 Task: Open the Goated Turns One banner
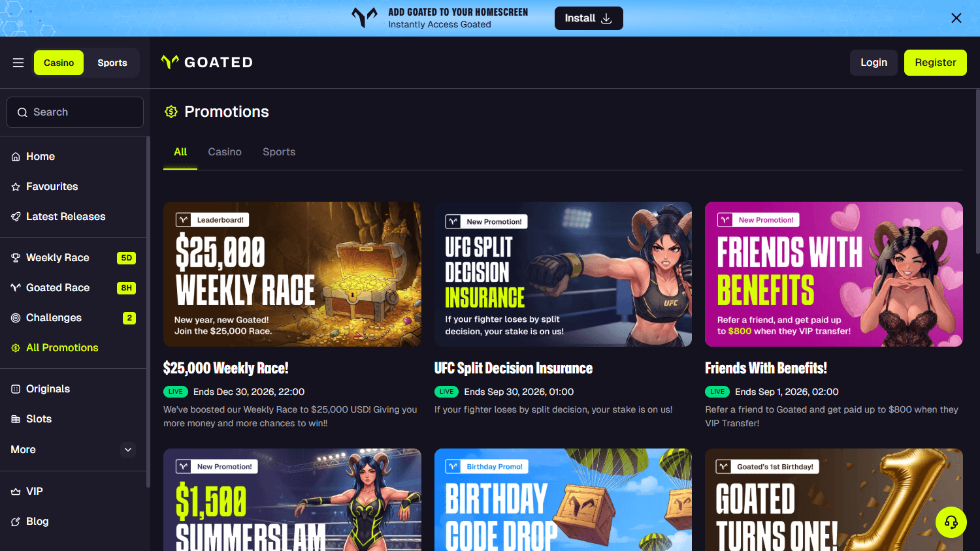834,499
